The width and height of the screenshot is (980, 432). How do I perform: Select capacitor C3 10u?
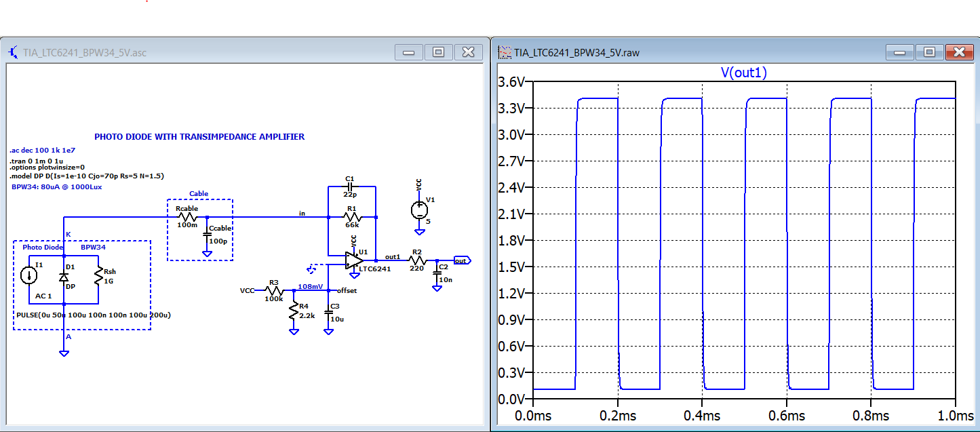click(x=328, y=312)
